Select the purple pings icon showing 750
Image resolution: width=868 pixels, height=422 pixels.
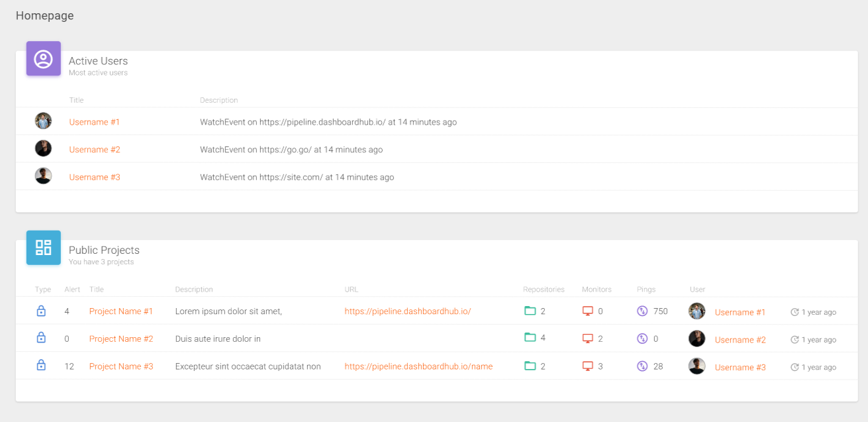click(642, 311)
